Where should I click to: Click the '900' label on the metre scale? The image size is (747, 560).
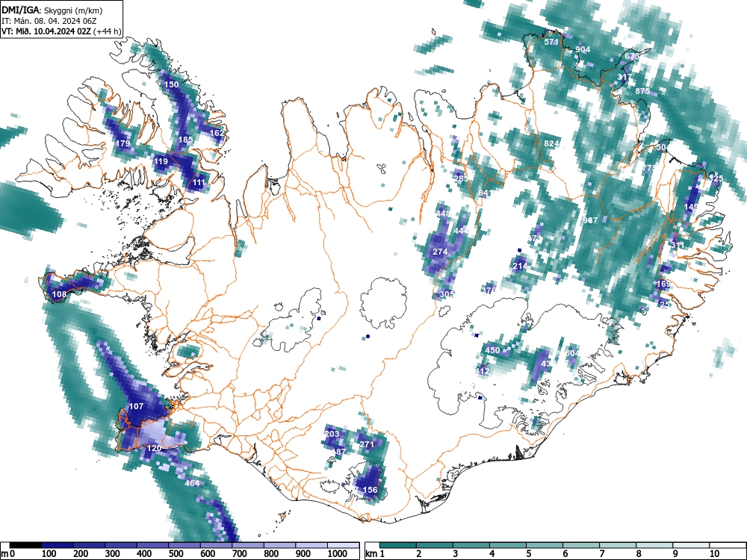click(303, 553)
